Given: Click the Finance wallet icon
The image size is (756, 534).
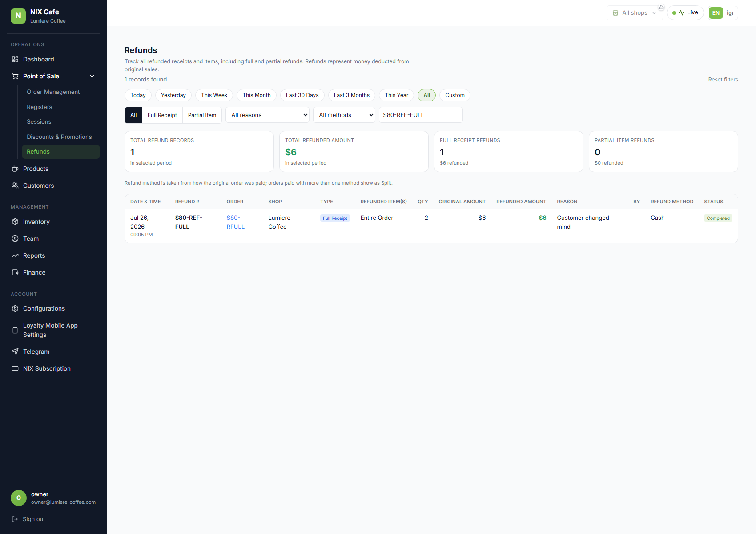Looking at the screenshot, I should tap(15, 272).
